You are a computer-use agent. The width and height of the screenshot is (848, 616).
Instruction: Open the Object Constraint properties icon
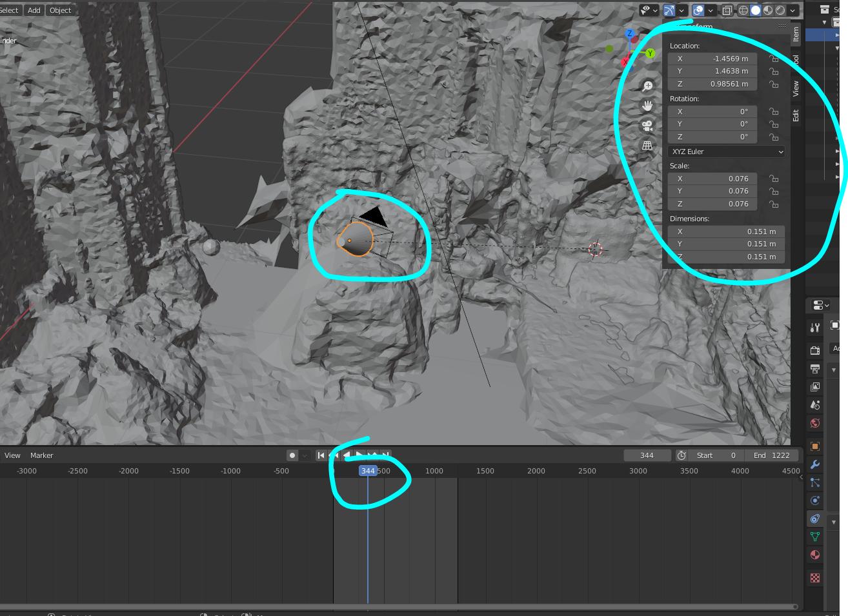pos(815,519)
